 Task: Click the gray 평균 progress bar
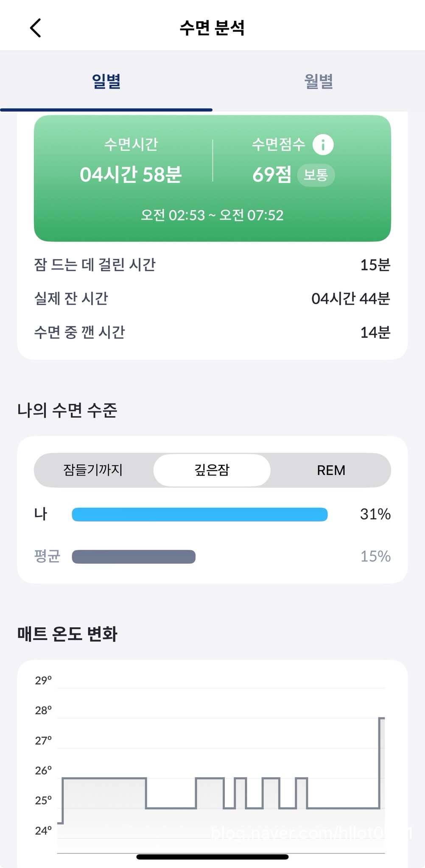click(134, 556)
